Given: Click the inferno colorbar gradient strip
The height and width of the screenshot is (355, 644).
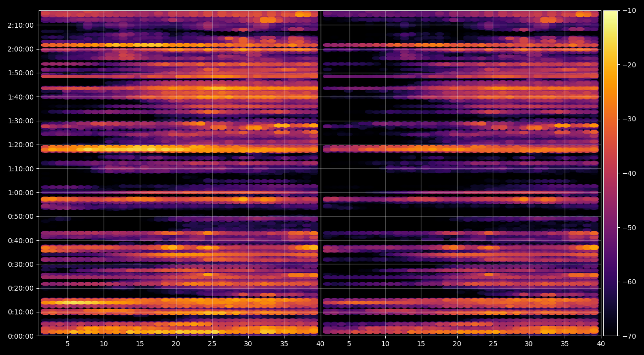Looking at the screenshot, I should (x=610, y=173).
